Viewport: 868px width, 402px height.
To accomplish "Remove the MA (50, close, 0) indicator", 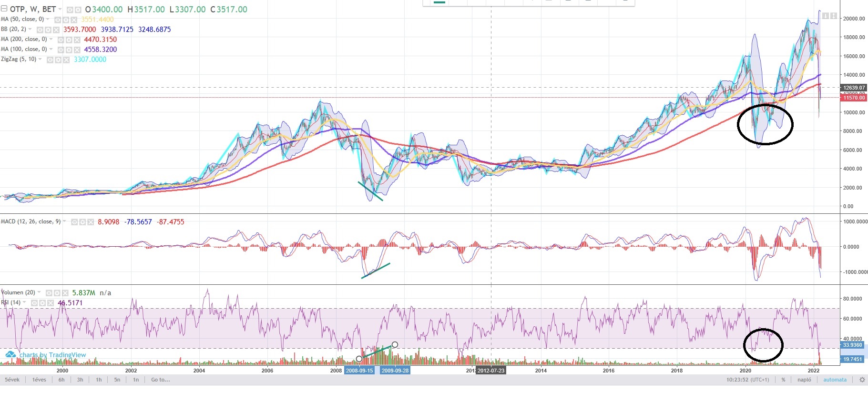I will point(74,20).
